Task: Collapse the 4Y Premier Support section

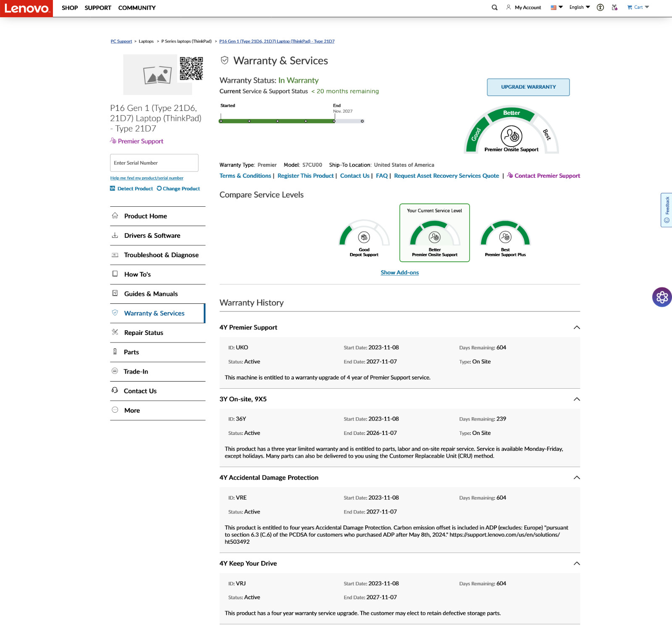Action: tap(577, 327)
